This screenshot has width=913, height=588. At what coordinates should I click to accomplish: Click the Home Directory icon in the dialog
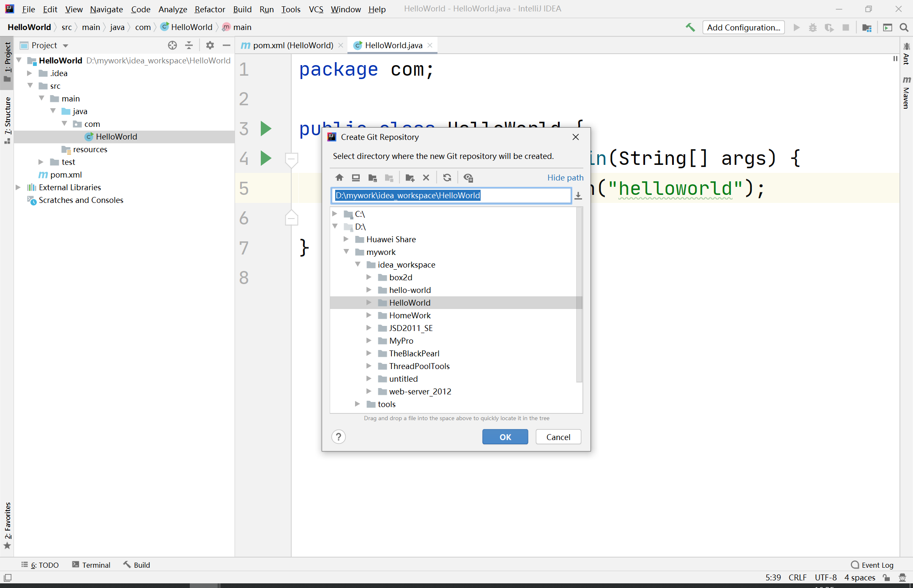point(339,178)
